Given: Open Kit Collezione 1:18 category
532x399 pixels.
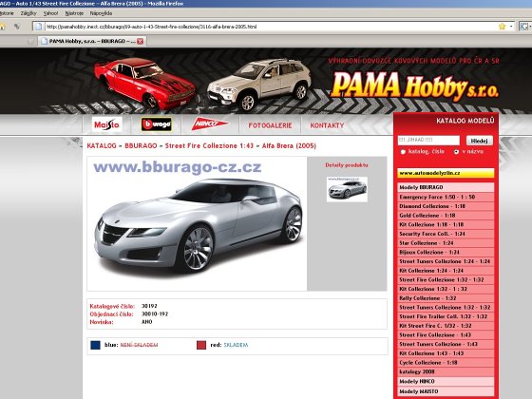Looking at the screenshot, I should [446, 224].
